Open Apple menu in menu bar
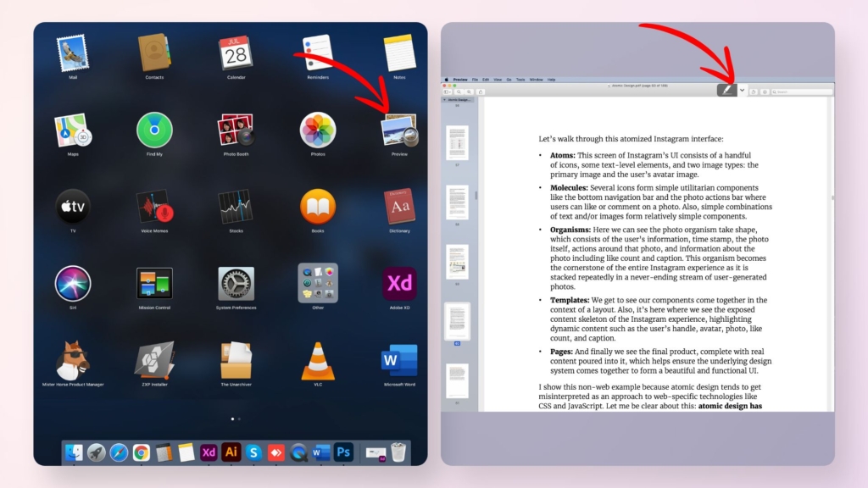This screenshot has width=868, height=488. [x=446, y=80]
